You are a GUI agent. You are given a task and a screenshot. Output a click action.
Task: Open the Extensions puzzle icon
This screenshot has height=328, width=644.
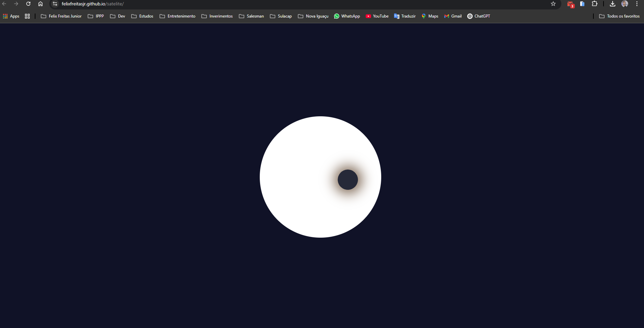coord(595,4)
